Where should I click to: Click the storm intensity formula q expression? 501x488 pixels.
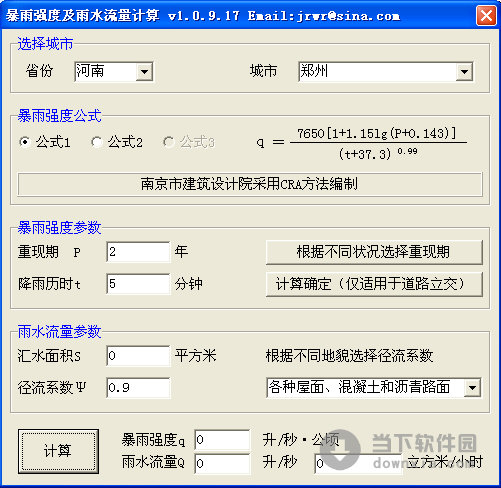pos(362,143)
